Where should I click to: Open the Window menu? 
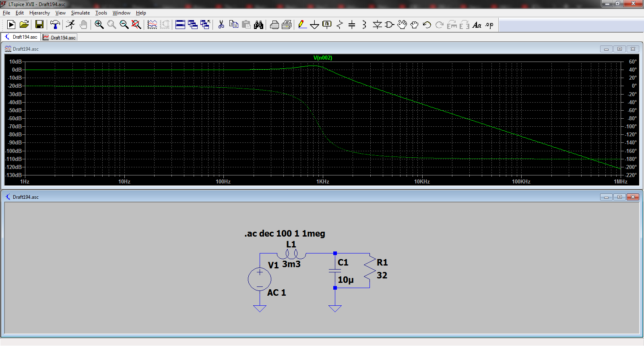click(122, 13)
